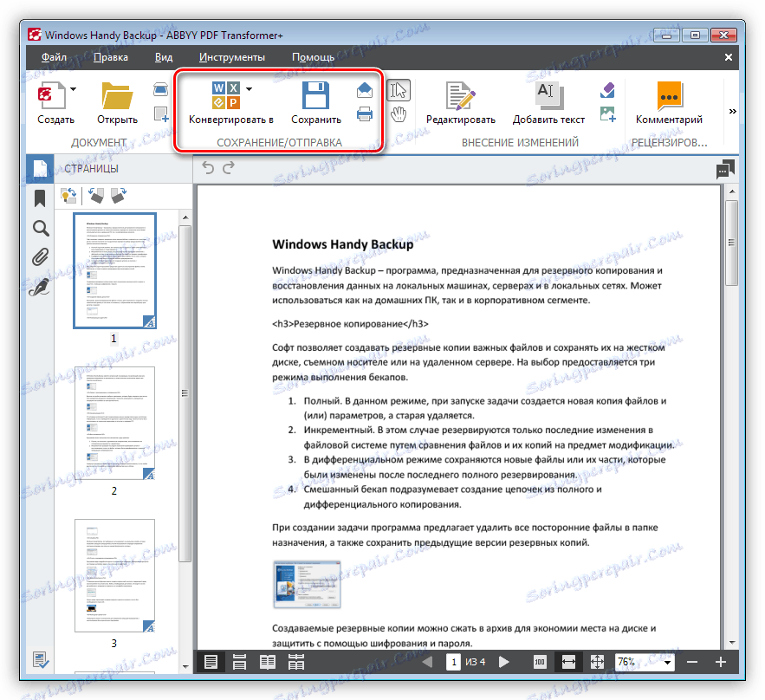Open the Файл menu

coord(54,57)
